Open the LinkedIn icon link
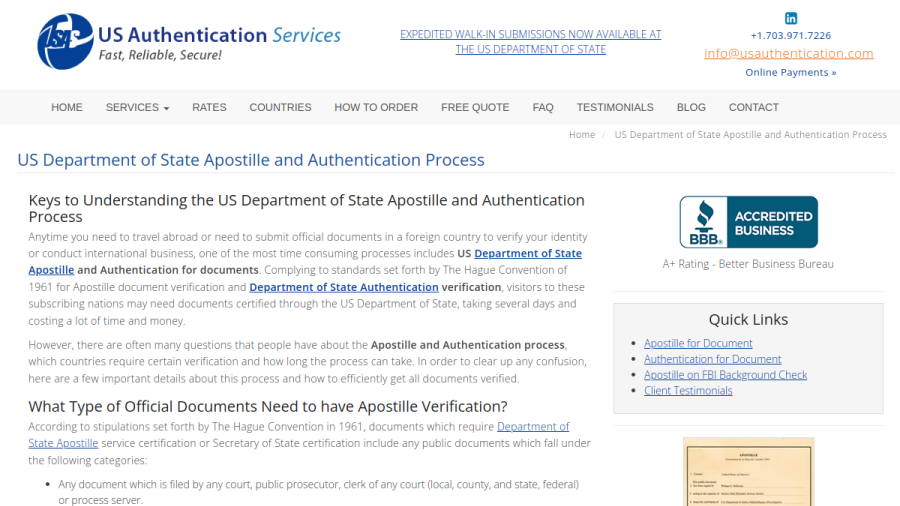The image size is (900, 506). (x=790, y=18)
